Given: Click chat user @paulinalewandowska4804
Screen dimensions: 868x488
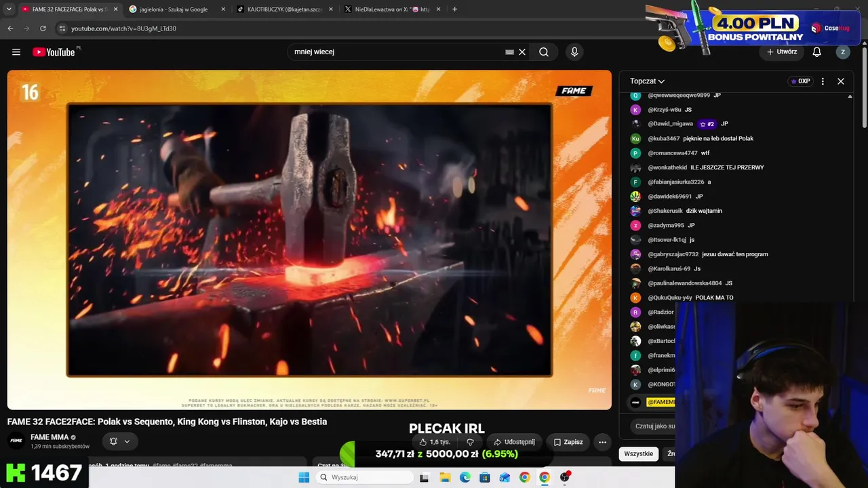Looking at the screenshot, I should point(685,283).
